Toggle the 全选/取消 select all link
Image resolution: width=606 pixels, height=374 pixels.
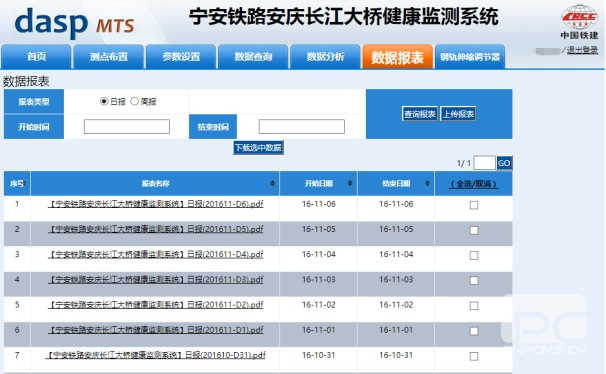coord(474,184)
